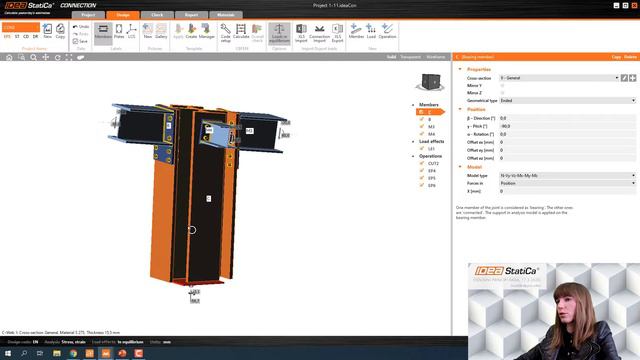640x360 pixels.
Task: Collapse the Position section
Action: [460, 109]
